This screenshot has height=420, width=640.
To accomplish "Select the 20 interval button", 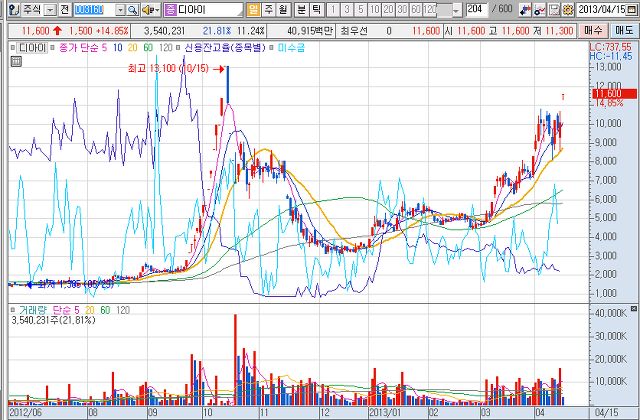I will point(388,10).
